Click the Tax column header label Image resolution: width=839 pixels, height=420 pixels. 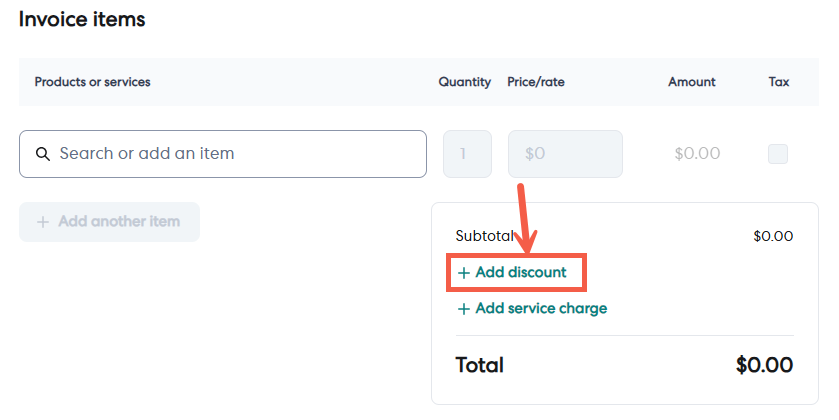point(779,82)
